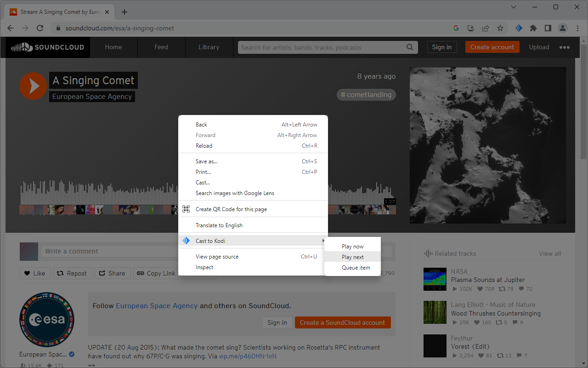This screenshot has height=368, width=588.
Task: Choose Print... from the context menu
Action: coord(253,172)
